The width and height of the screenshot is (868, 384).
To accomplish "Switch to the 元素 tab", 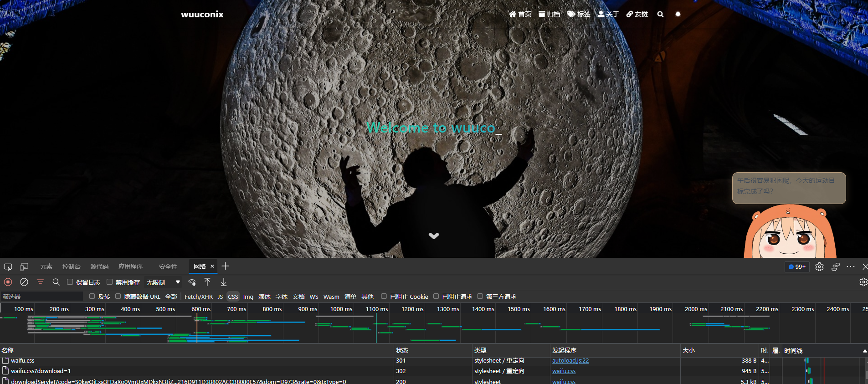I will tap(46, 266).
